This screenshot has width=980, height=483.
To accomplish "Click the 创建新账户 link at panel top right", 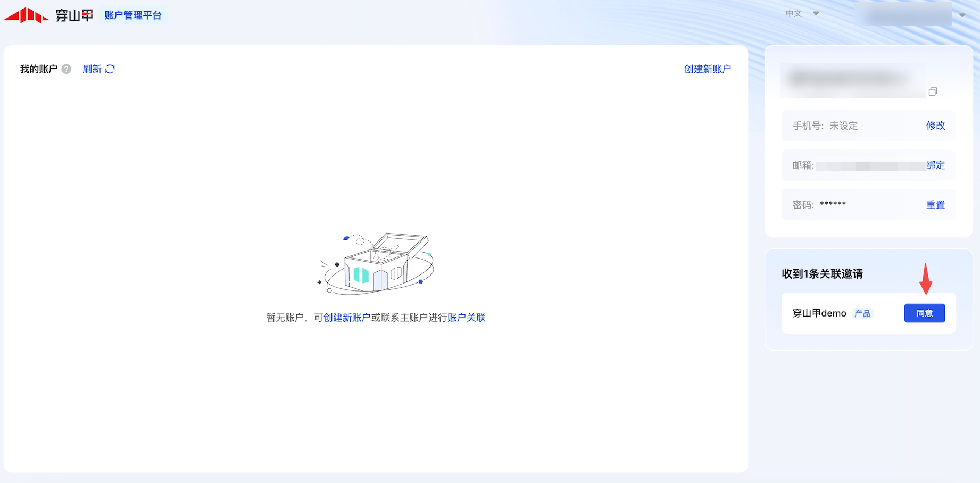I will [707, 69].
